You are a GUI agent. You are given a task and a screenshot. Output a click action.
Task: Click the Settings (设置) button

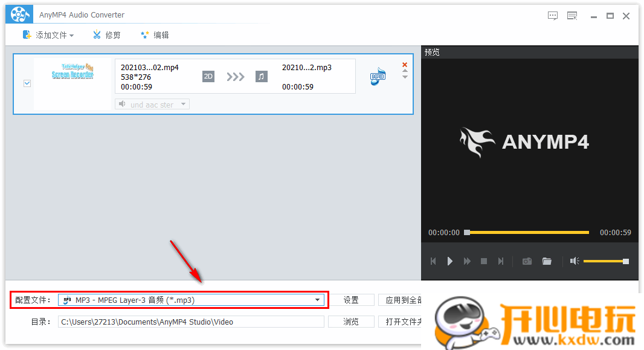pyautogui.click(x=351, y=300)
